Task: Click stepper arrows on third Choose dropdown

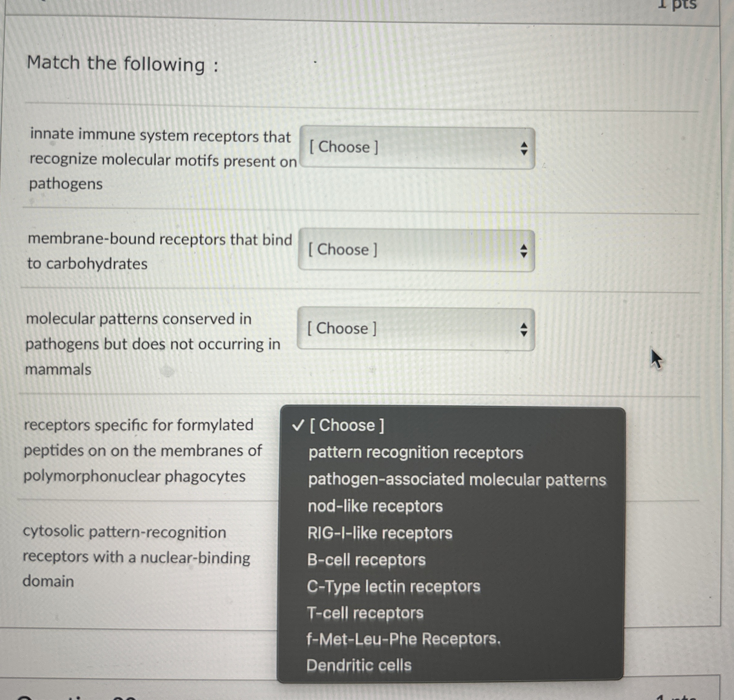Action: click(524, 329)
